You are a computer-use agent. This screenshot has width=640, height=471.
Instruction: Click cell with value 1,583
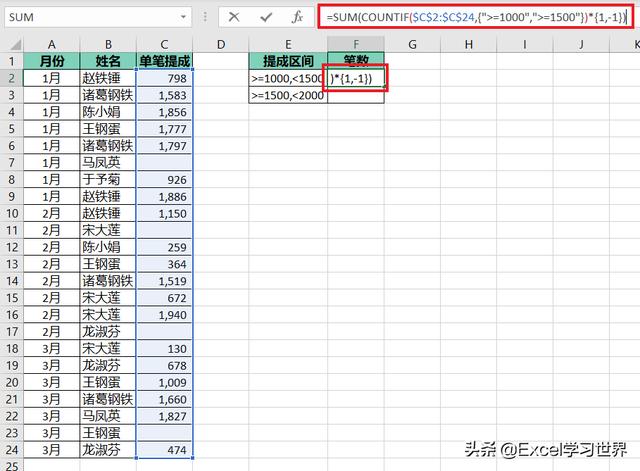point(164,95)
